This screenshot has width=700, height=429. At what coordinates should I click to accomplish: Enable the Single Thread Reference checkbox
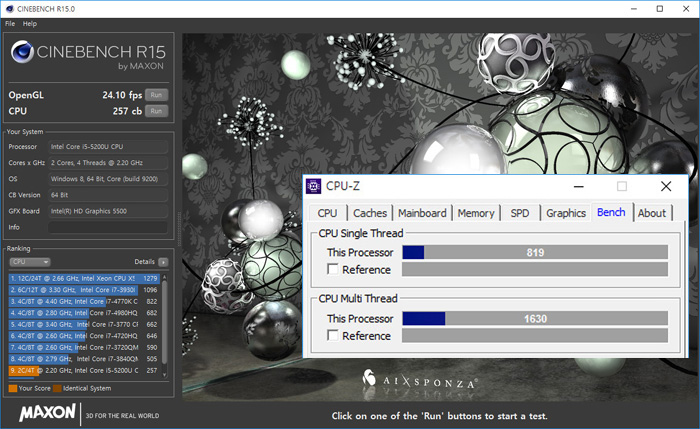pyautogui.click(x=333, y=269)
